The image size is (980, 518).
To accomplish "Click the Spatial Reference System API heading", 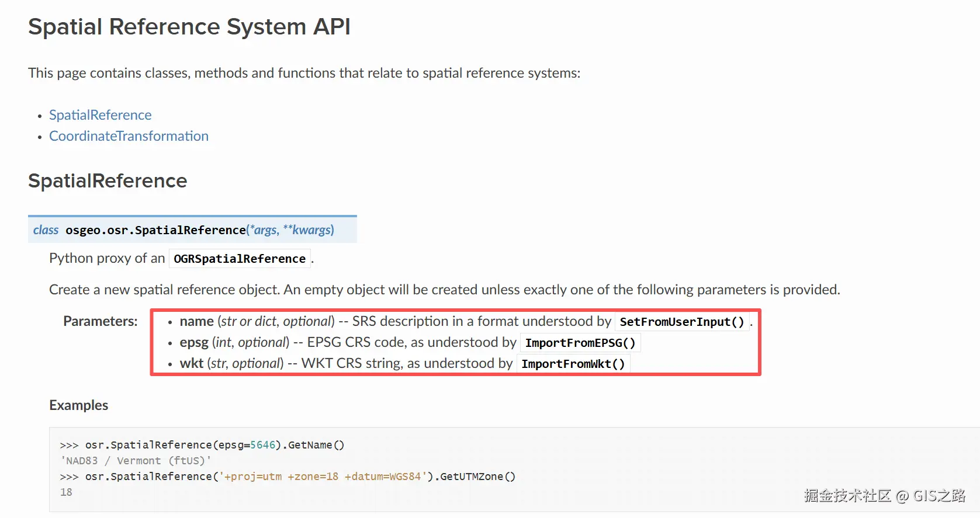I will click(189, 27).
